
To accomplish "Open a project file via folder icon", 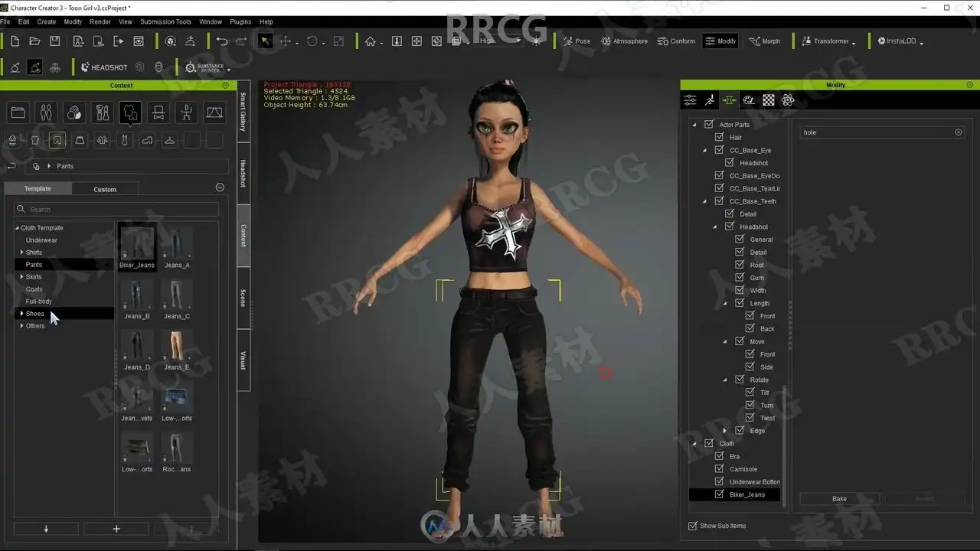I will click(34, 41).
